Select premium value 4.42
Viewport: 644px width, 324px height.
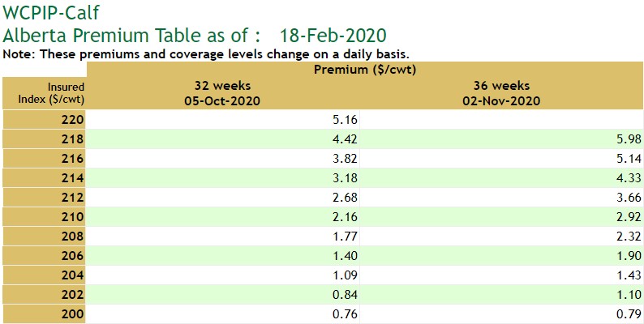344,139
